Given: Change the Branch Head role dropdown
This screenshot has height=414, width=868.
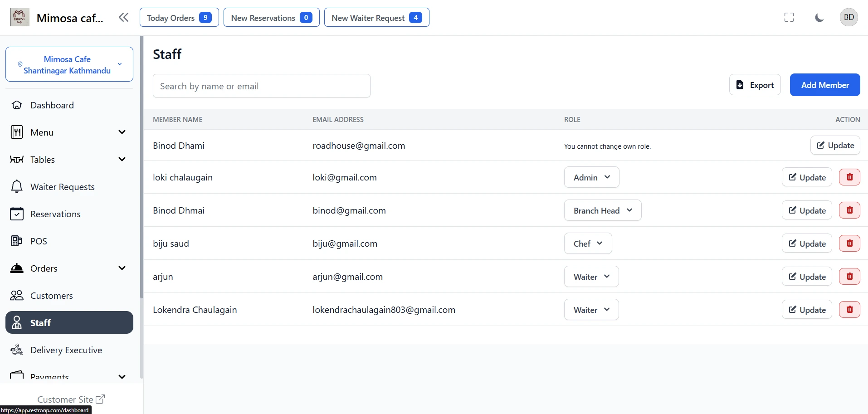Looking at the screenshot, I should point(602,210).
